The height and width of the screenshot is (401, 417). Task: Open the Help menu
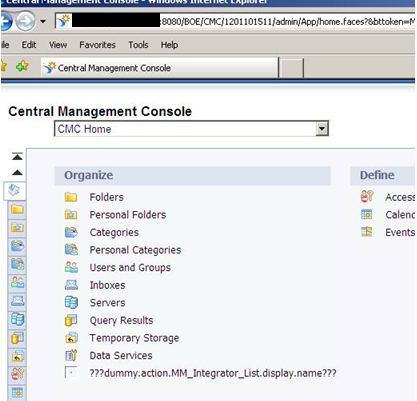169,45
